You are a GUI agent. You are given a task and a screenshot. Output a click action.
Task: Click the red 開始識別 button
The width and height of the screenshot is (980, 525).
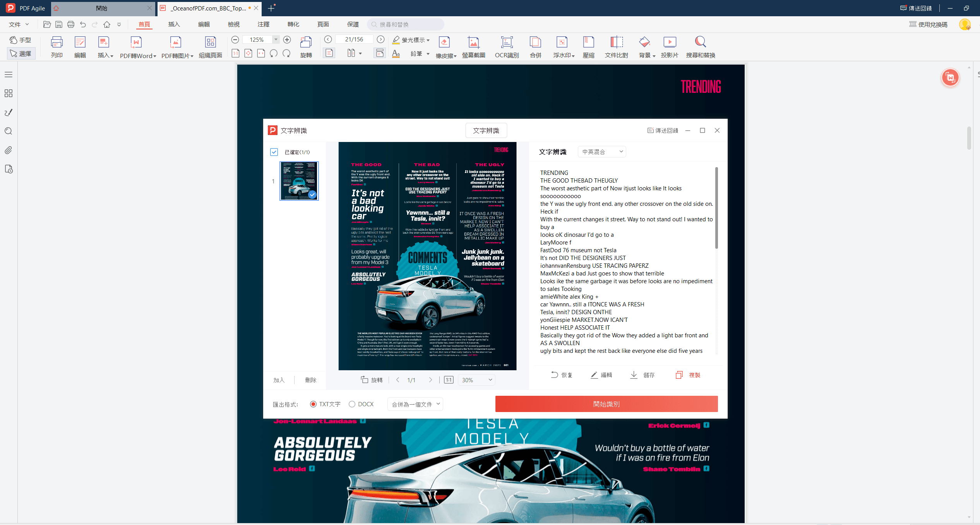[x=606, y=404]
